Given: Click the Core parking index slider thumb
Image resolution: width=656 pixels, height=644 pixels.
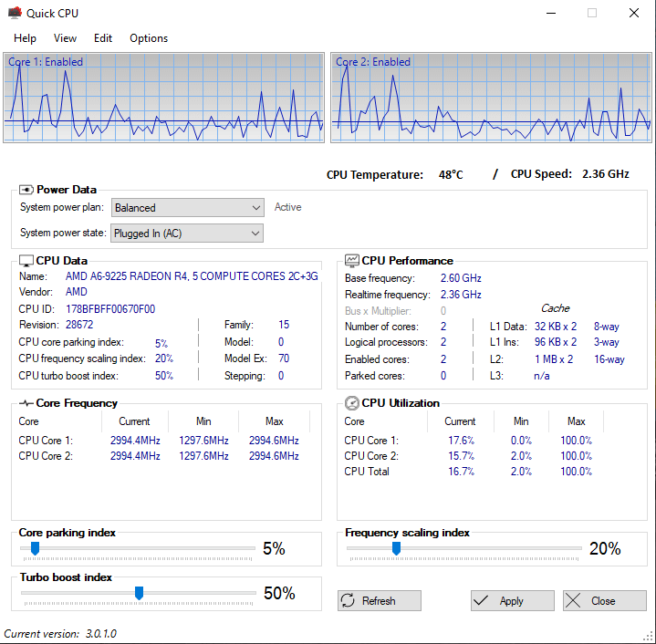Looking at the screenshot, I should 36,548.
